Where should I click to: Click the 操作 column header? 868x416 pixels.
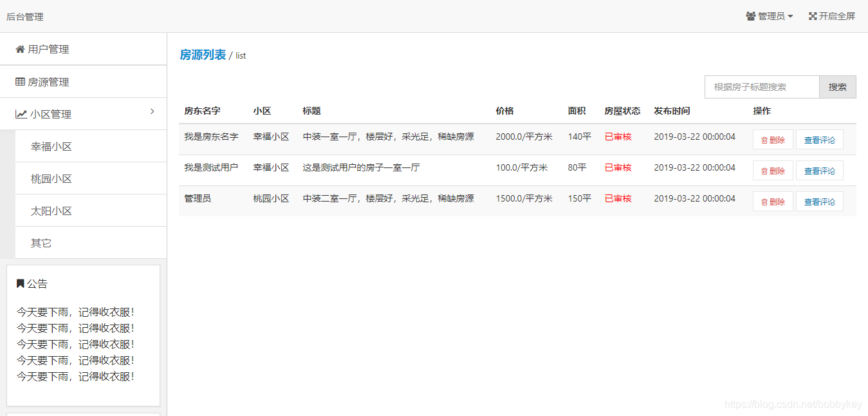(762, 111)
